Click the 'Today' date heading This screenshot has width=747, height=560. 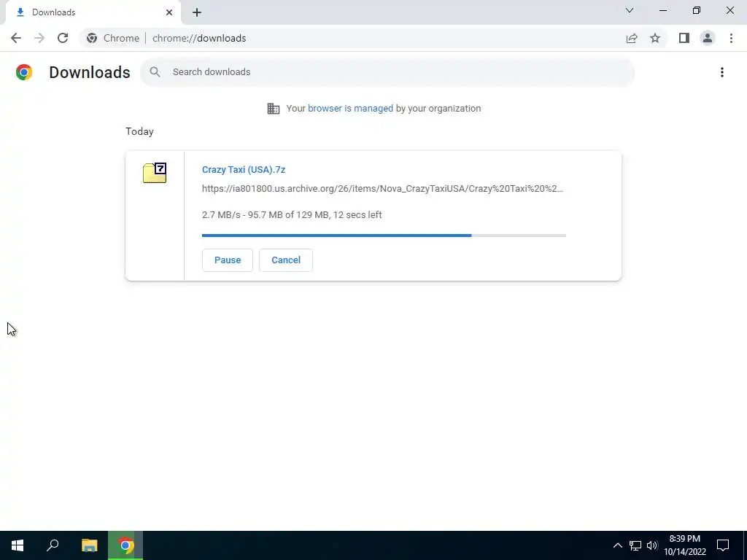click(x=139, y=131)
